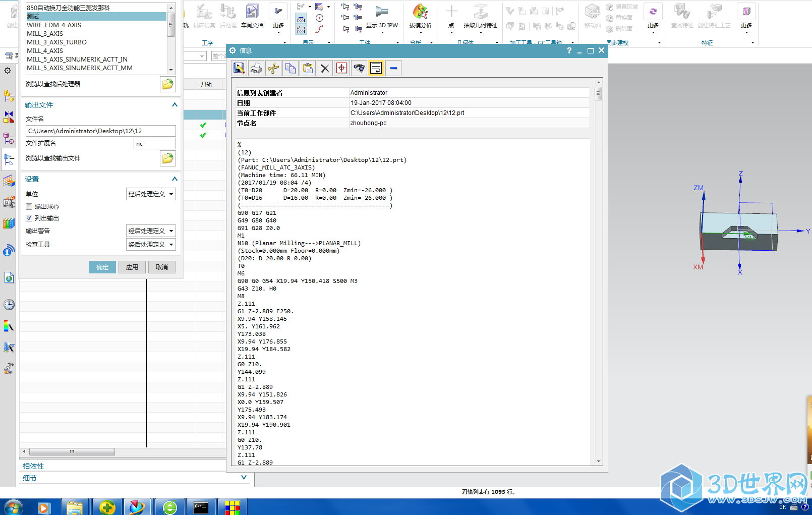Open the command prompt on the taskbar
The width and height of the screenshot is (812, 515).
click(201, 507)
